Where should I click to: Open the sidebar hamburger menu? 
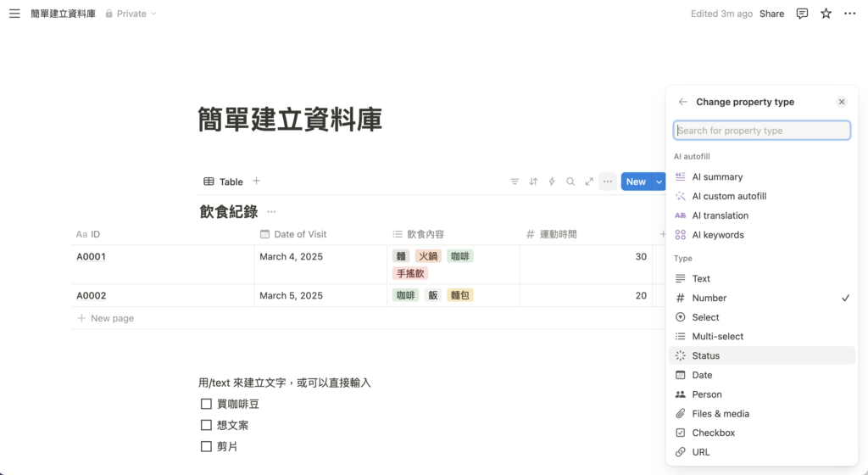coord(14,14)
